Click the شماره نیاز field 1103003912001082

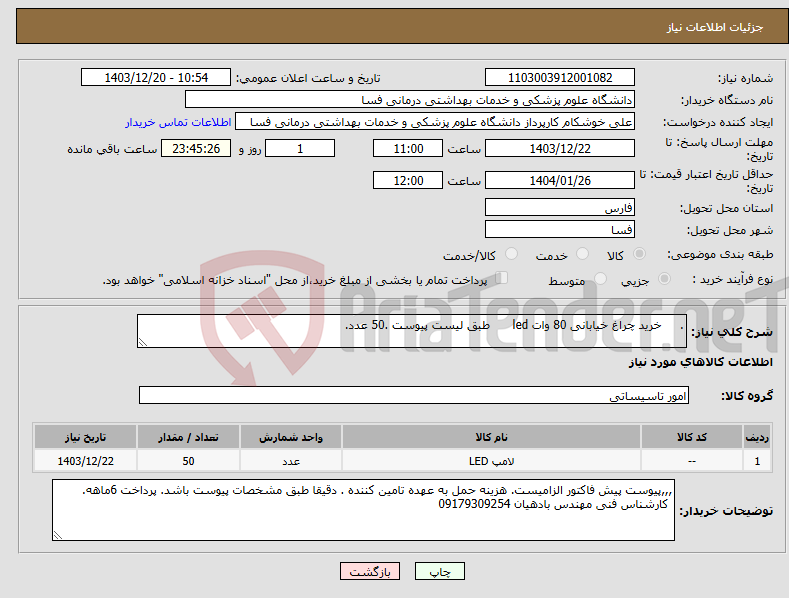(560, 78)
